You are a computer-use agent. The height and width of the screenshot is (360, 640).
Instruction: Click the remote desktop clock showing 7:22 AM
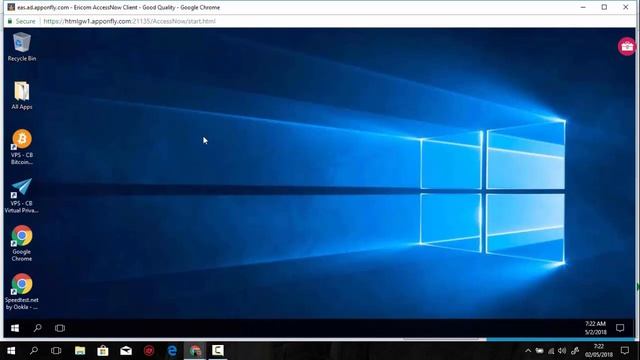(x=596, y=328)
